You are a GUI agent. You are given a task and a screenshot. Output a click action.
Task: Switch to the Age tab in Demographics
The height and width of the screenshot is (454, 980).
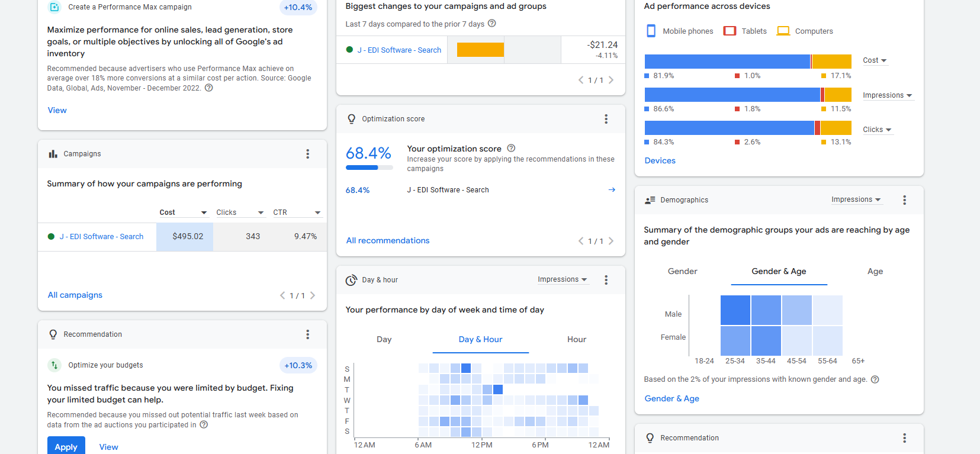point(875,271)
